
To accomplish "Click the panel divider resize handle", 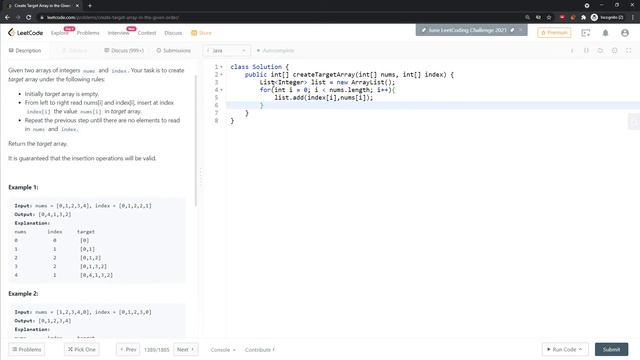I will [x=200, y=178].
